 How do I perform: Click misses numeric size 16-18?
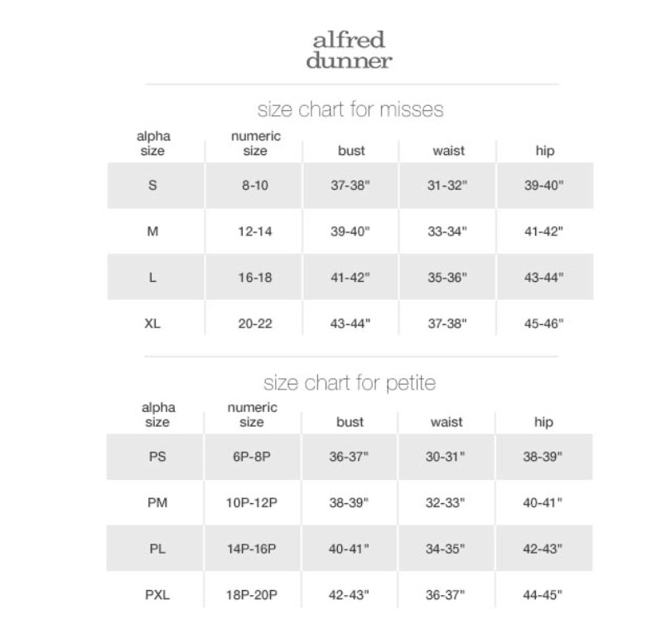[255, 278]
